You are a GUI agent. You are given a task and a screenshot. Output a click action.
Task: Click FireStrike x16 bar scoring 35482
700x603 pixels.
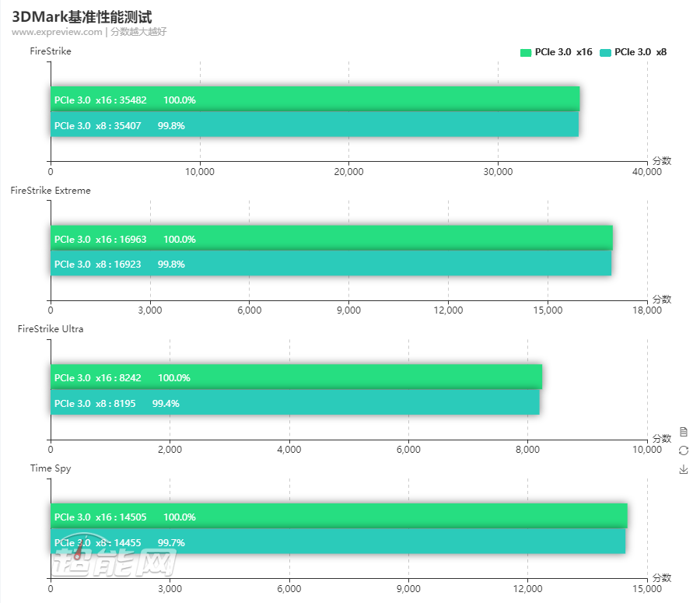point(315,99)
